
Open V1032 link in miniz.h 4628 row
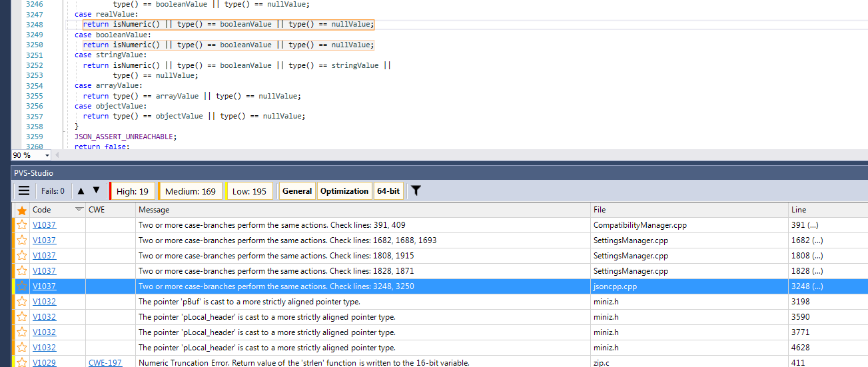[44, 348]
